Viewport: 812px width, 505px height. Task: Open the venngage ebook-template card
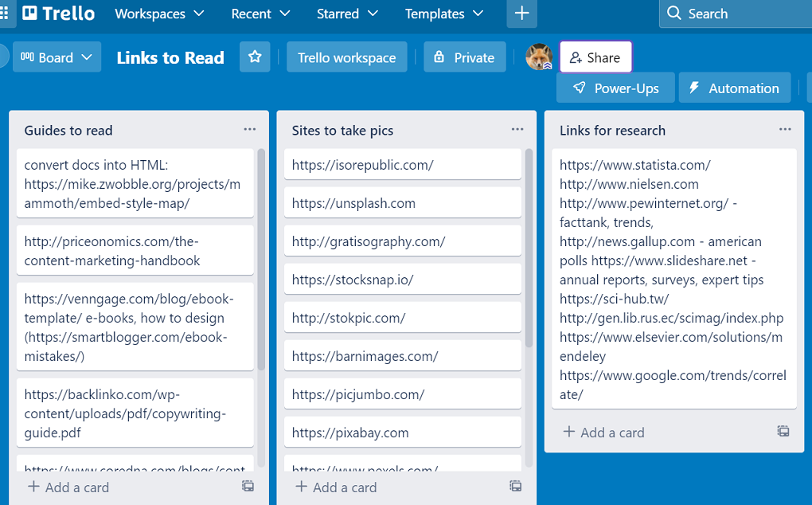[x=135, y=327]
